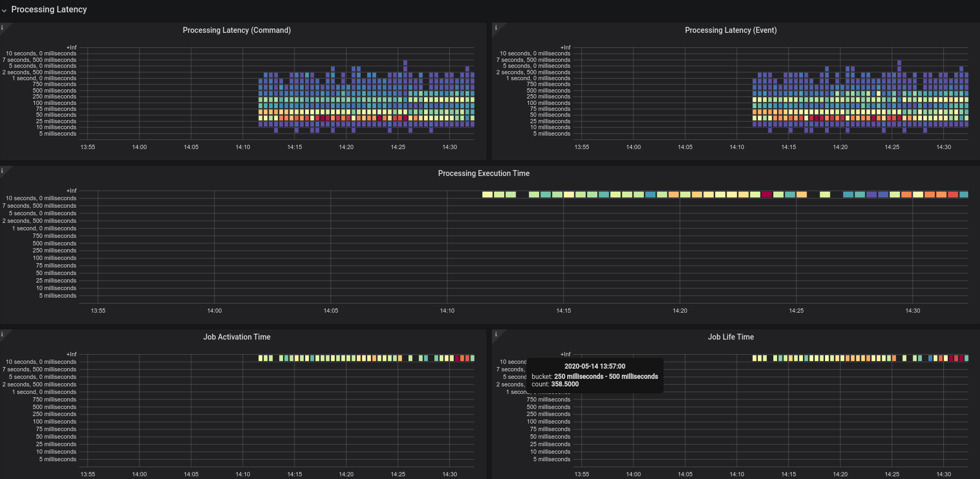980x479 pixels.
Task: Click +Inf label in Job Activation Time panel
Action: (72, 354)
